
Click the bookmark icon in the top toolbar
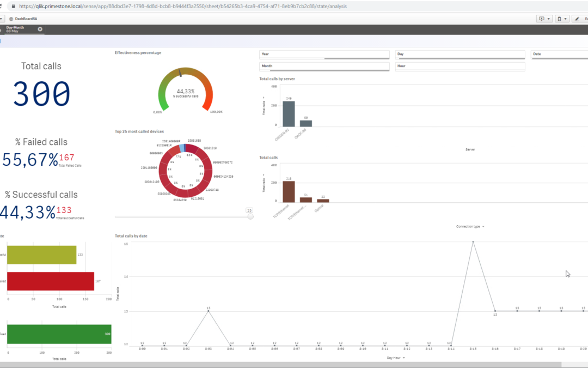pyautogui.click(x=560, y=19)
